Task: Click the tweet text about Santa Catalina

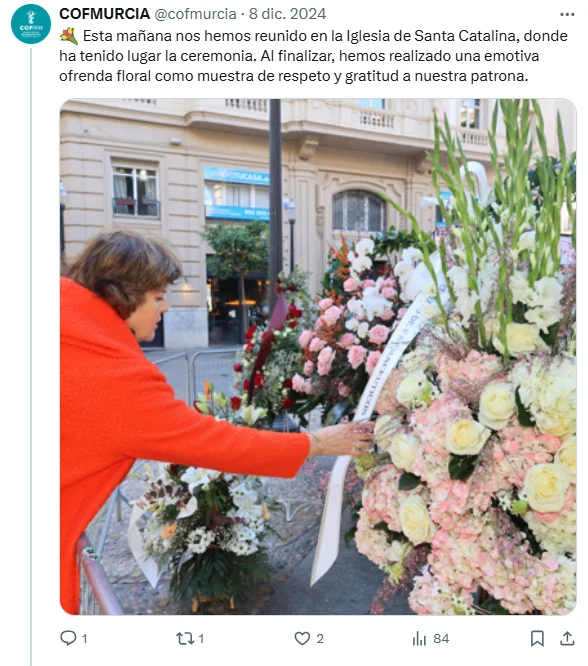Action: click(314, 56)
